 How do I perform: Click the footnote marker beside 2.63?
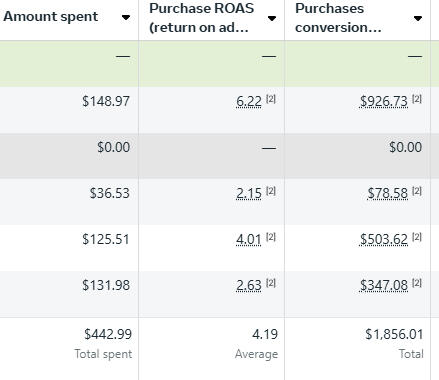(271, 283)
